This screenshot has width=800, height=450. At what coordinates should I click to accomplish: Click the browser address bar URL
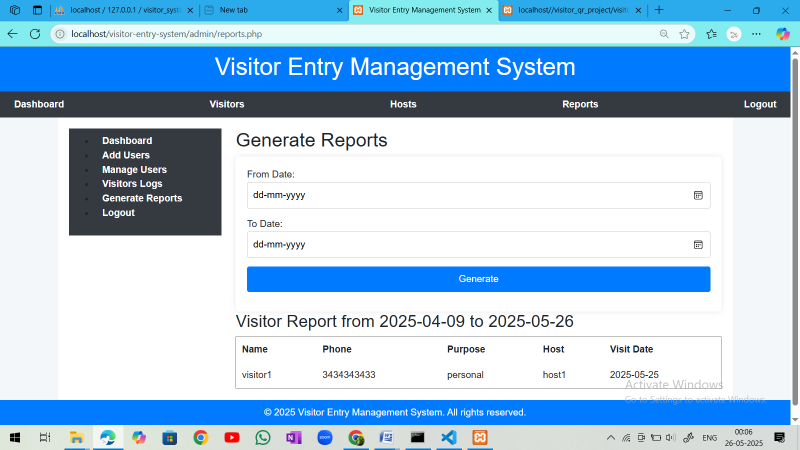[x=167, y=34]
